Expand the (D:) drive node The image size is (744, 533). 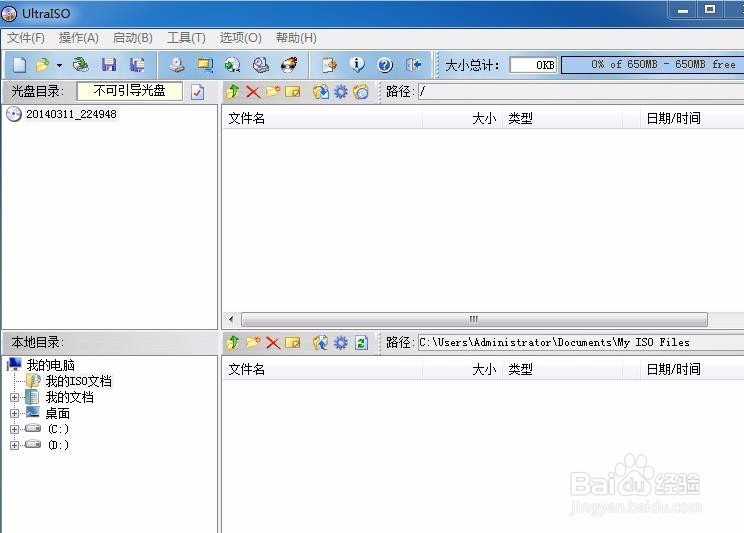(x=14, y=445)
